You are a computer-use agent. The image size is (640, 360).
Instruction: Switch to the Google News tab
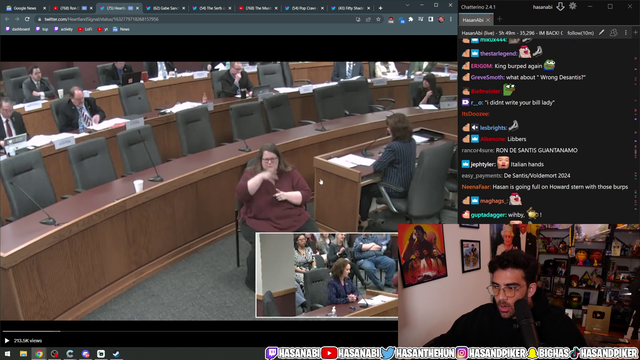[x=25, y=8]
